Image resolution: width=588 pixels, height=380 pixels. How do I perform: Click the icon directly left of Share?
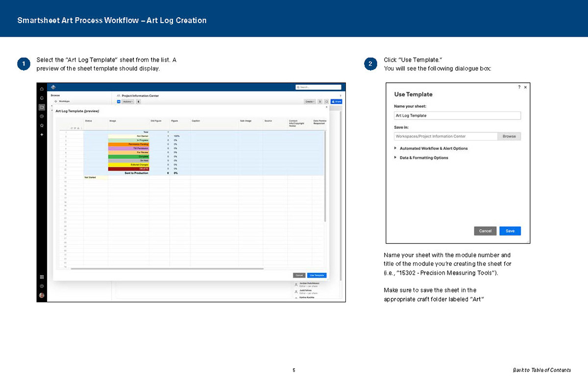pos(326,101)
